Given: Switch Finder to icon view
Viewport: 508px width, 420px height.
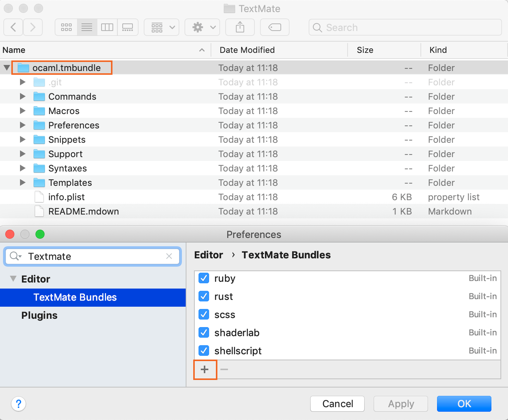Looking at the screenshot, I should tap(66, 27).
